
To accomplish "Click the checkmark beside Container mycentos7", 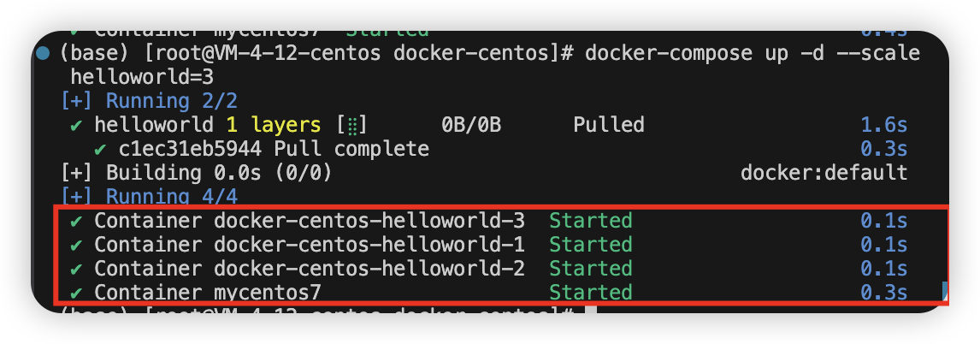I will pos(77,293).
